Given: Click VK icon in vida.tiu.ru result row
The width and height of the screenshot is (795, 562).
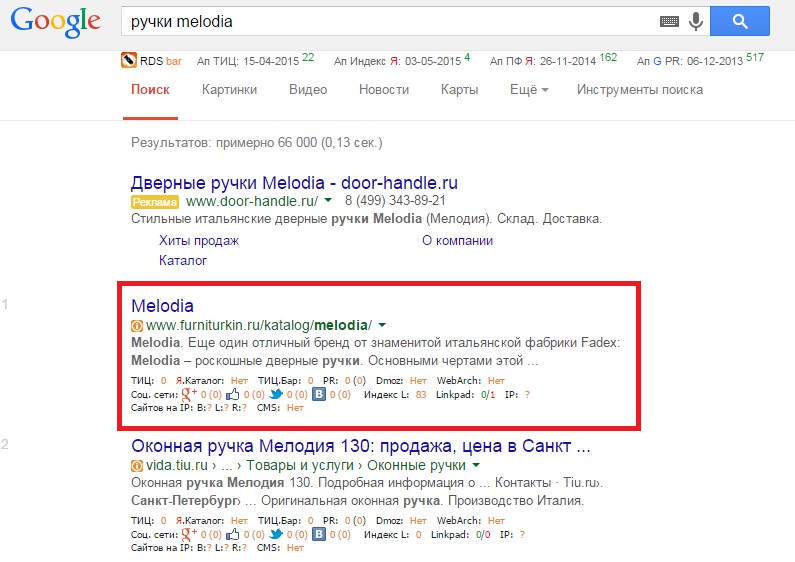Looking at the screenshot, I should pyautogui.click(x=318, y=534).
